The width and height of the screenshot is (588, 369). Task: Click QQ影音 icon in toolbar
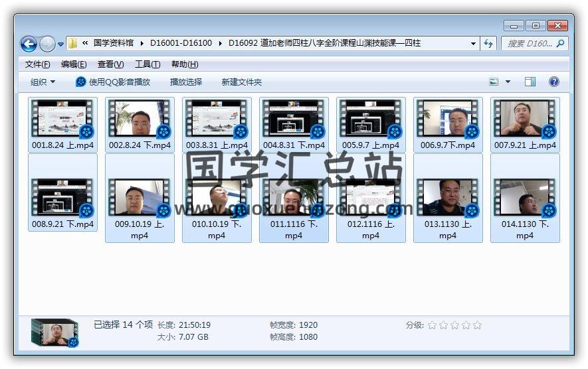coord(80,82)
